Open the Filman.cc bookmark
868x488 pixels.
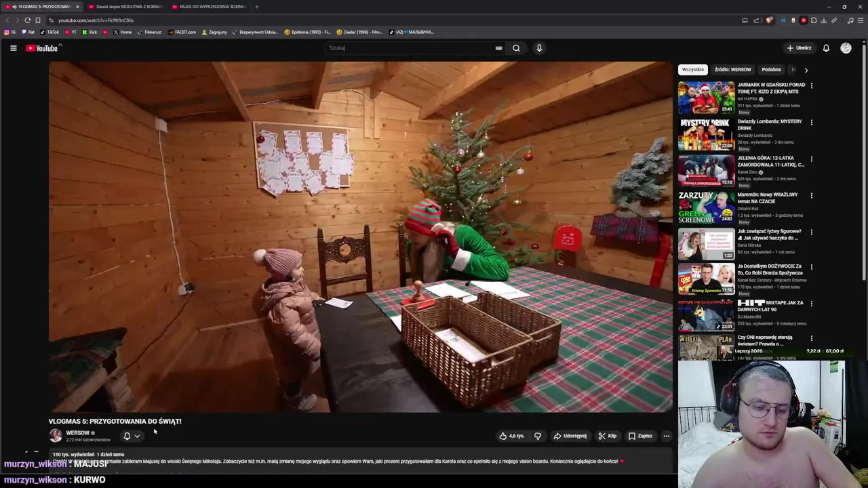[x=149, y=32]
